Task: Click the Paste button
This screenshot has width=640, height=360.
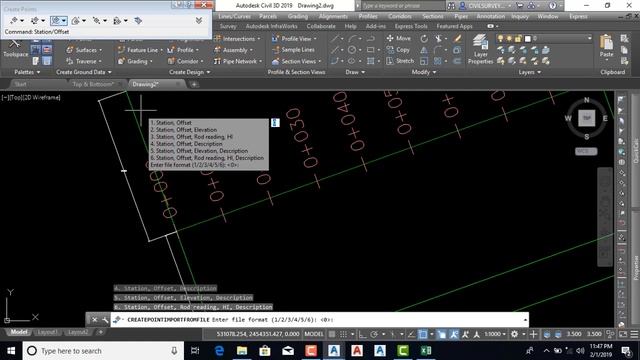Action: (607, 46)
